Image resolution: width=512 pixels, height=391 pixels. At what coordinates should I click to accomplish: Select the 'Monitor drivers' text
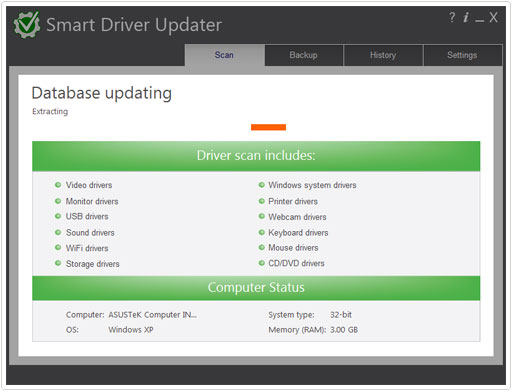click(92, 201)
